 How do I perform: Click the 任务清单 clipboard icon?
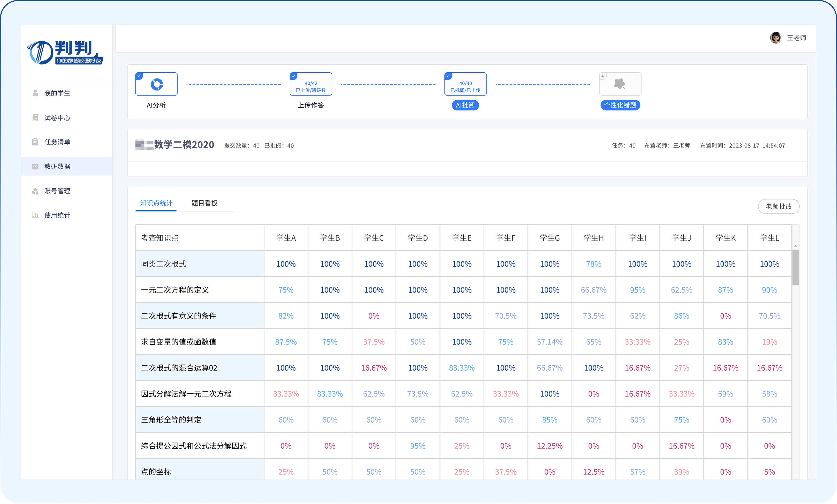[x=35, y=142]
